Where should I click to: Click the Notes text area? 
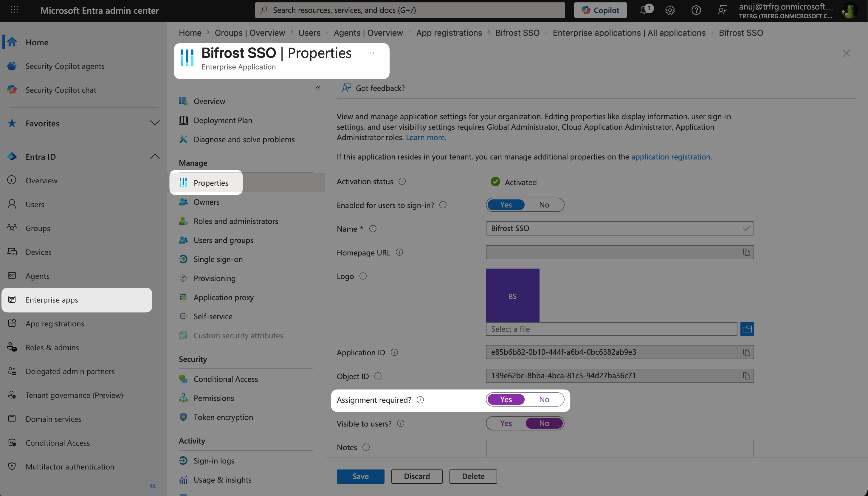tap(620, 448)
